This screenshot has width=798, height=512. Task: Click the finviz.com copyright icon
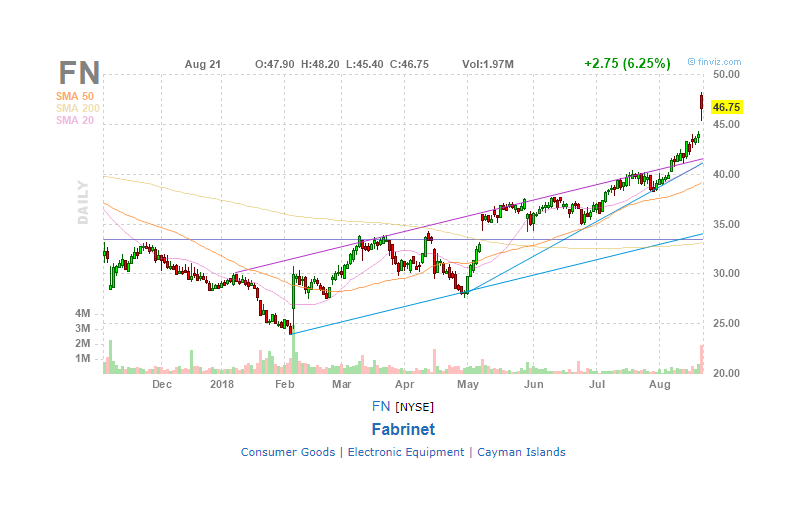point(691,62)
